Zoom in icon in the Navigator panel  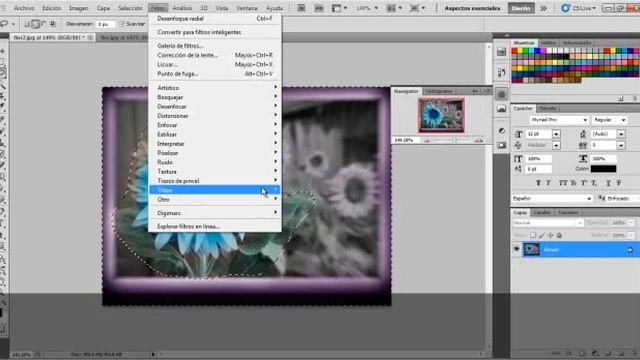(x=479, y=140)
